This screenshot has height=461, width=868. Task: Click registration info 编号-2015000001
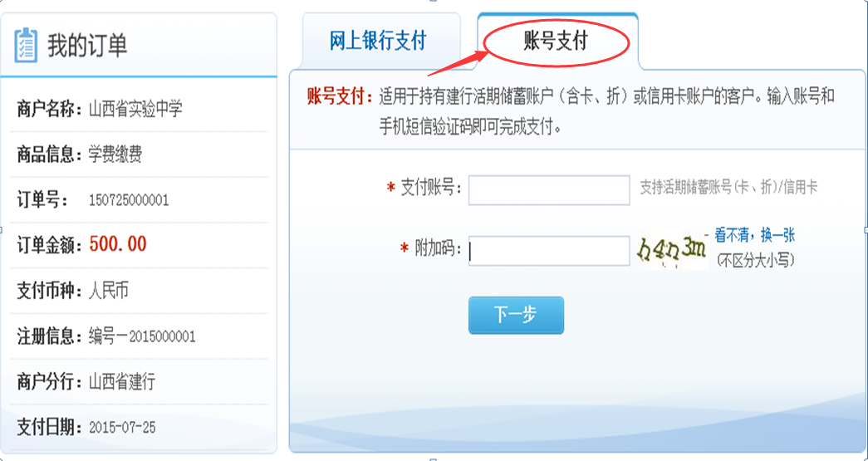142,336
